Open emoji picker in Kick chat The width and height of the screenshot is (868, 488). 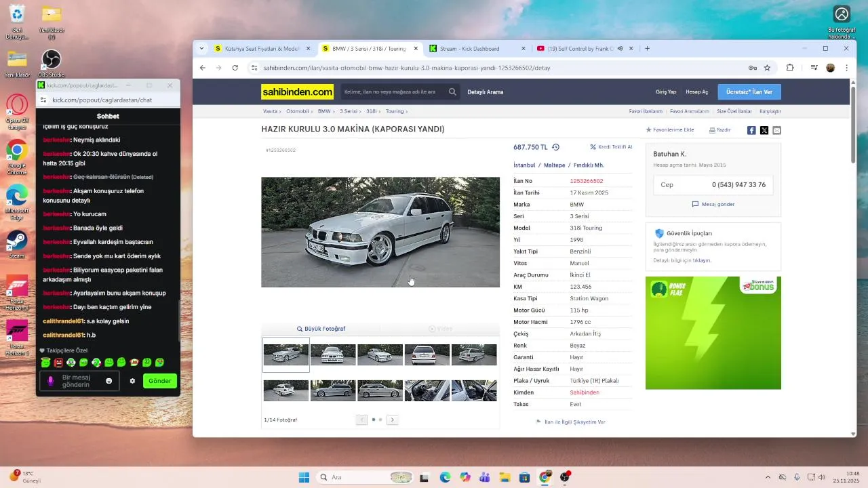click(108, 381)
